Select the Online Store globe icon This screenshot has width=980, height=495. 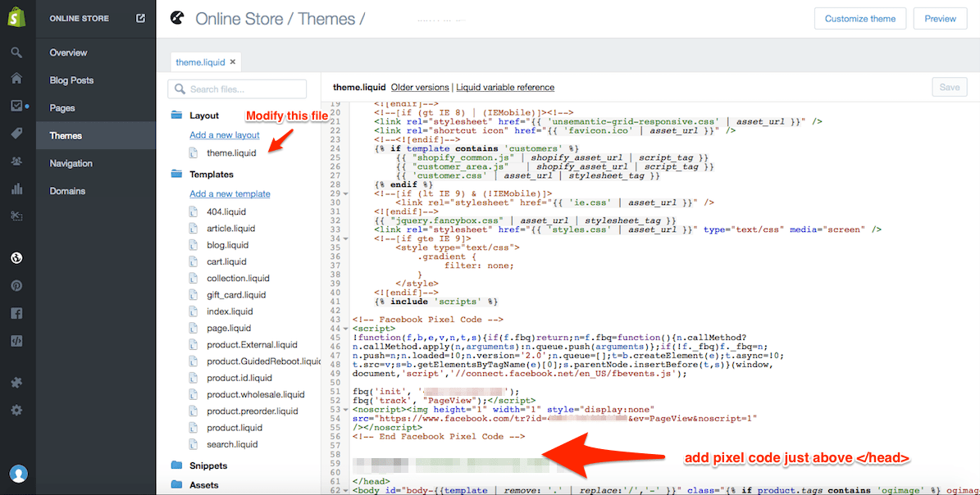click(17, 258)
